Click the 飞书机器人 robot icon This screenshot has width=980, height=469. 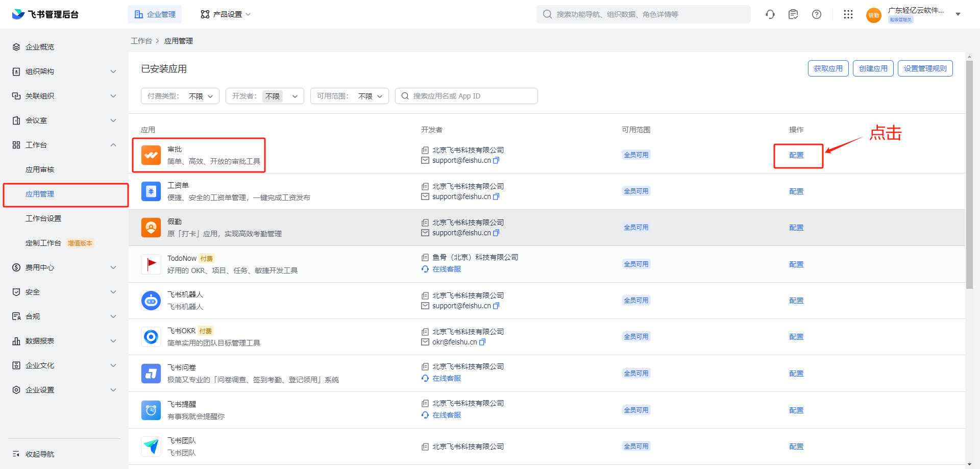(151, 301)
